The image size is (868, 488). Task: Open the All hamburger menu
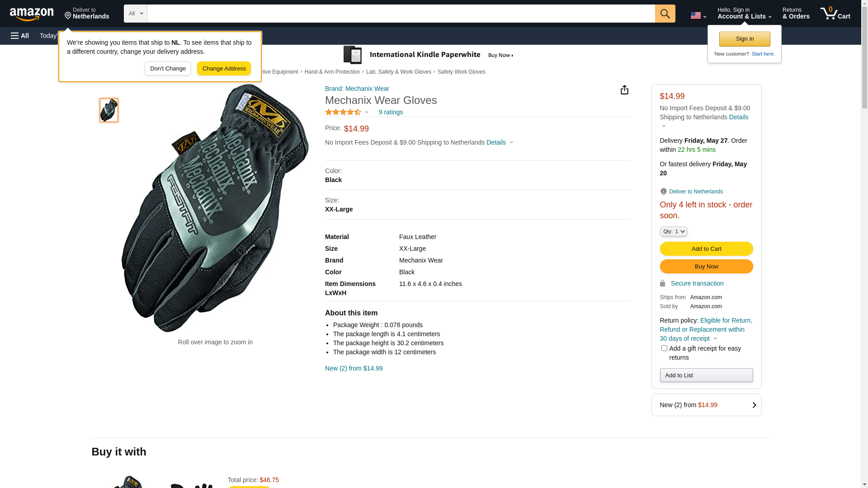pos(20,36)
